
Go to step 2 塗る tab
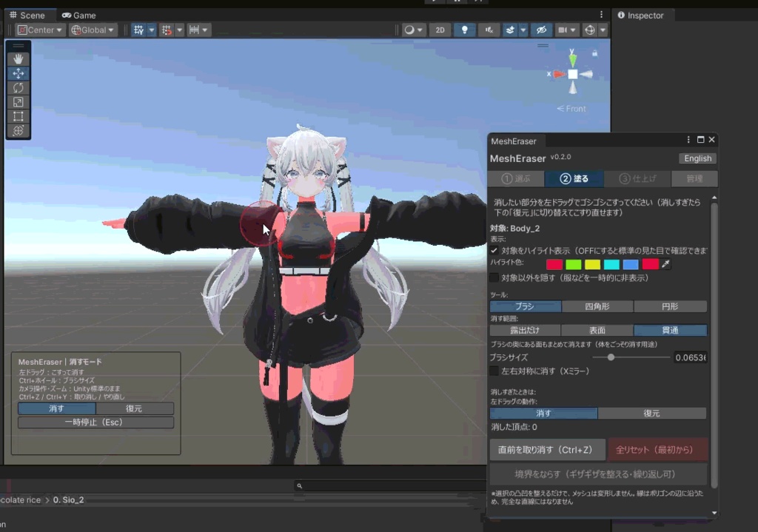[x=574, y=179]
